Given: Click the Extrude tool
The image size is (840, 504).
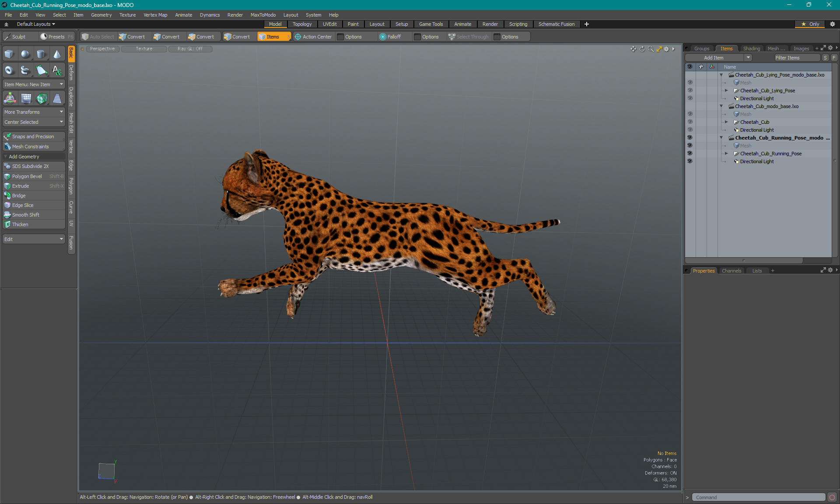Looking at the screenshot, I should 34,186.
